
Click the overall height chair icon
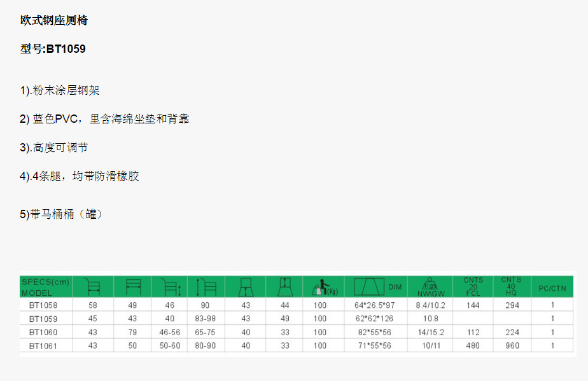pyautogui.click(x=207, y=287)
